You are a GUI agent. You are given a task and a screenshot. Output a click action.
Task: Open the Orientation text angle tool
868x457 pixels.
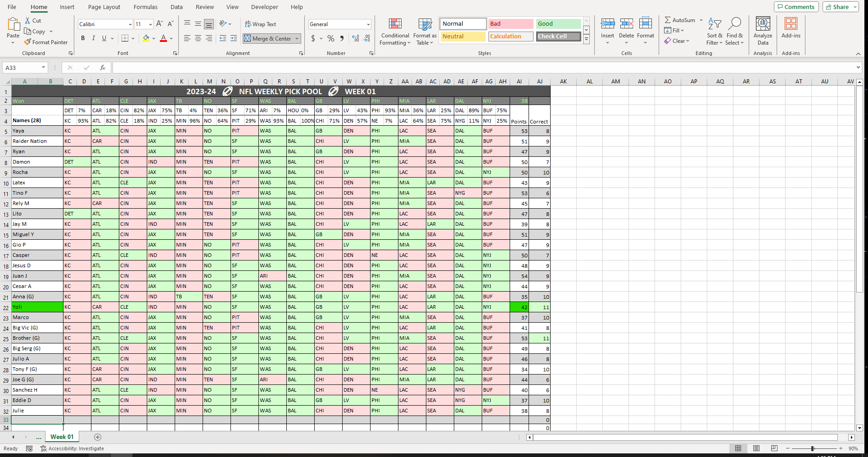point(223,24)
